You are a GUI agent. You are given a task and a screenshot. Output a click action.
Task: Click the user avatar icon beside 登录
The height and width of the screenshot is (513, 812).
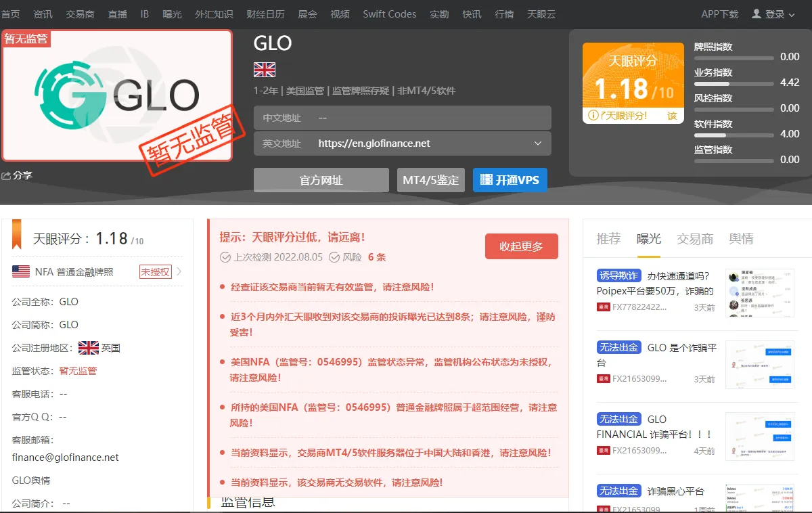(757, 14)
